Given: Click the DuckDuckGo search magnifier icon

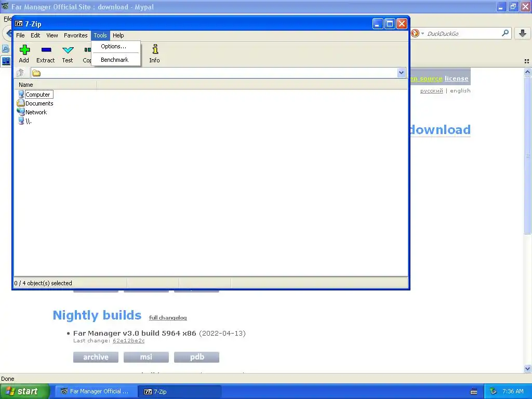Looking at the screenshot, I should click(505, 33).
